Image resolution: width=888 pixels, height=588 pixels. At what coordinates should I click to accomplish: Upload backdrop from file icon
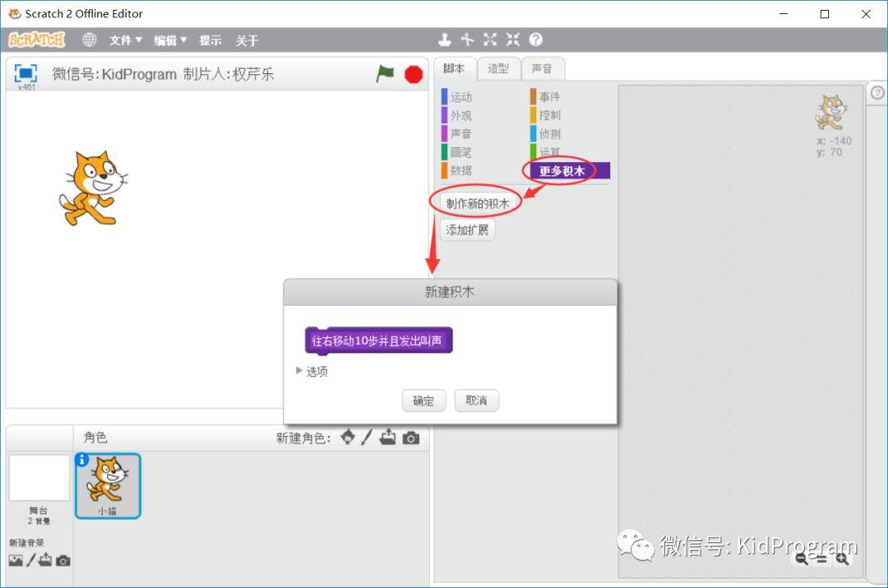pos(45,560)
